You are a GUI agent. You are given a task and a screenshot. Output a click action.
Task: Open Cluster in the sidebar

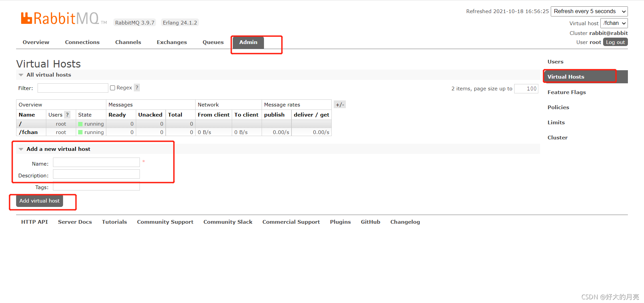557,138
